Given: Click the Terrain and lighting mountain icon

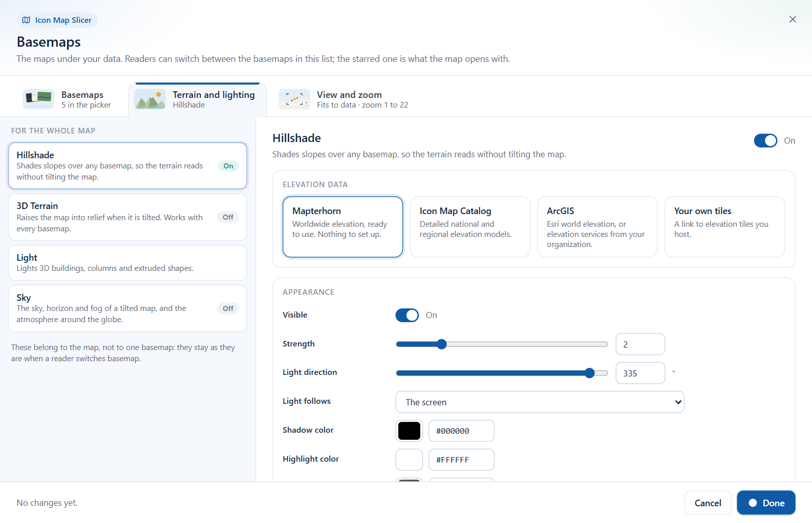Looking at the screenshot, I should pos(150,99).
